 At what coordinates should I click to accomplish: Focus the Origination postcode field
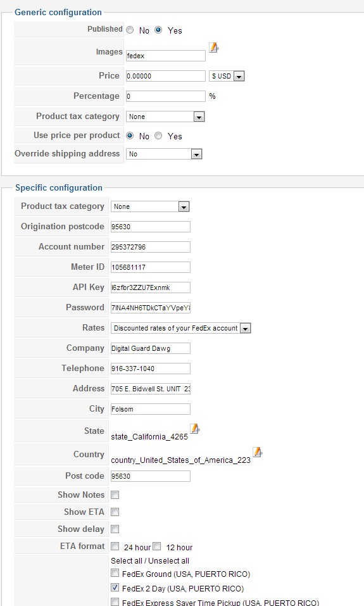click(x=150, y=227)
